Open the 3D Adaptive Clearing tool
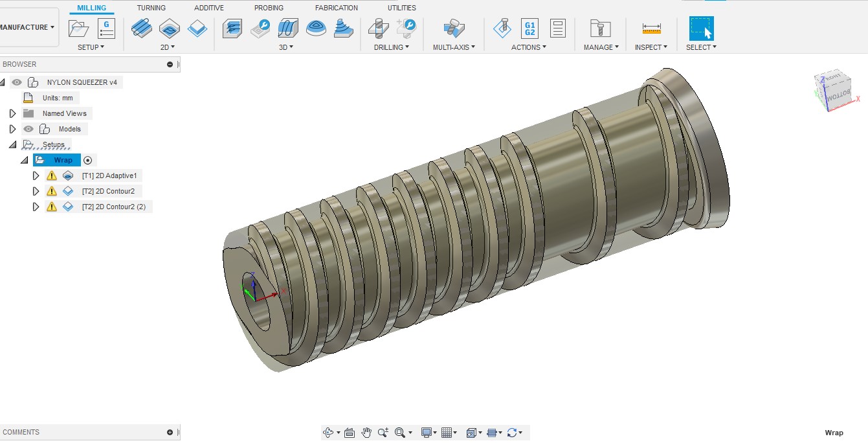The width and height of the screenshot is (868, 443). [231, 28]
